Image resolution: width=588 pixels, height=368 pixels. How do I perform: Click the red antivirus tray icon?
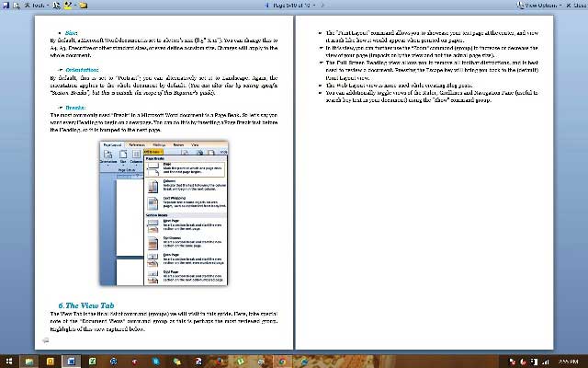click(x=524, y=362)
